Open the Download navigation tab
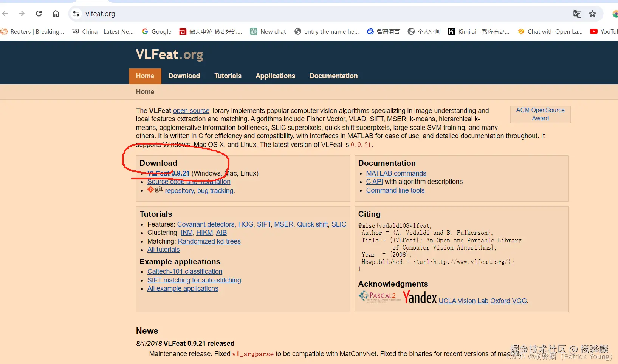Viewport: 618px width, 364px height. (184, 76)
